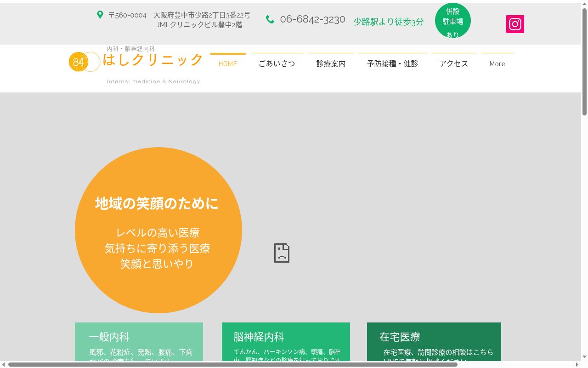Open the ごあいさつ menu item

[x=277, y=64]
